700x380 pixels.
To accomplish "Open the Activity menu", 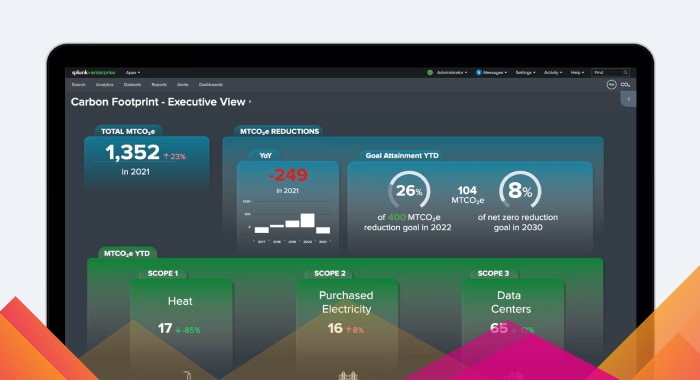I will (553, 72).
